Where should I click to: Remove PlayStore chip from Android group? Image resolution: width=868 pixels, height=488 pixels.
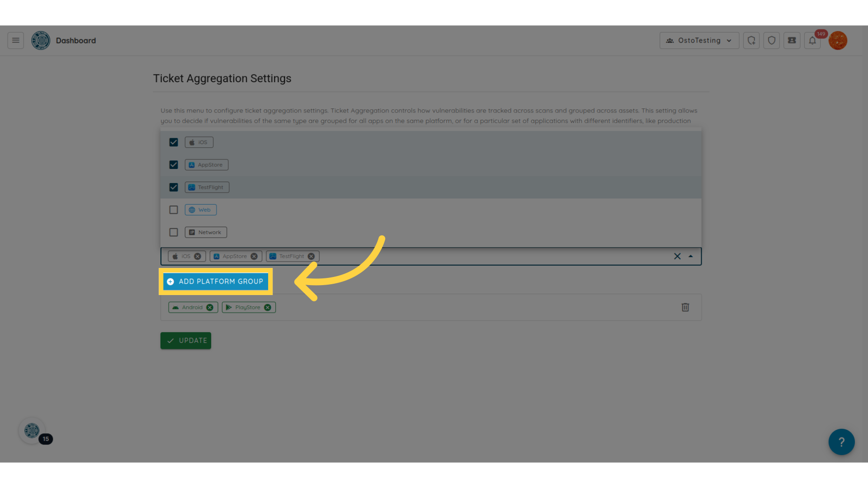click(x=268, y=307)
